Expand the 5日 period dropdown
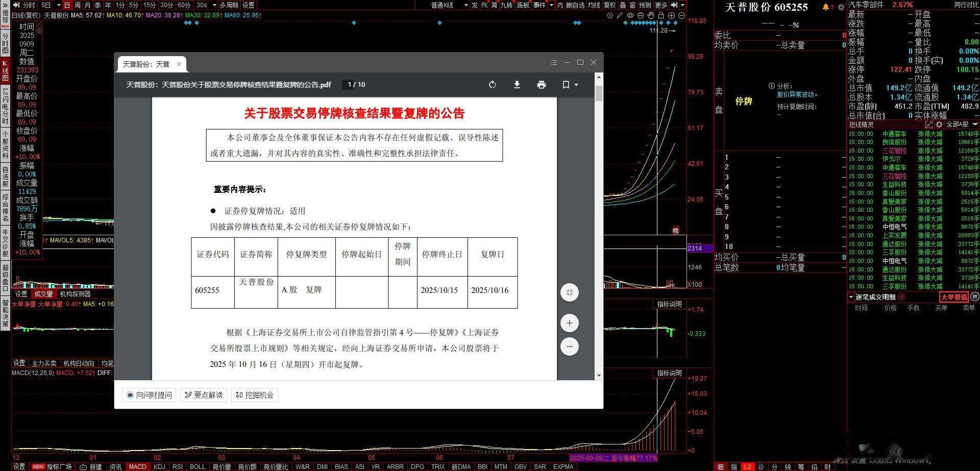 point(58,5)
